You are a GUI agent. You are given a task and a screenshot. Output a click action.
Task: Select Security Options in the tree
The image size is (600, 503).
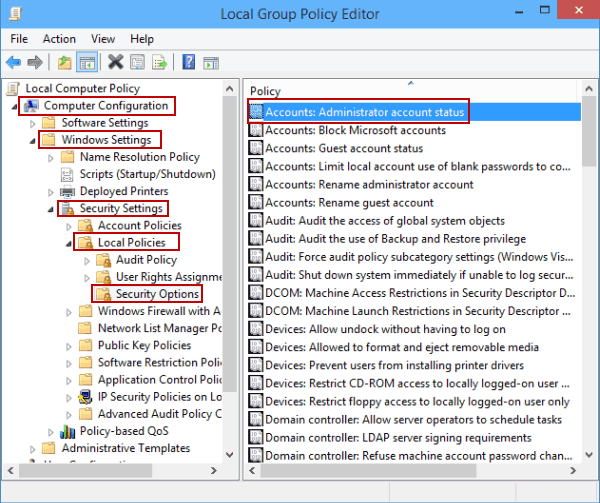pos(157,294)
